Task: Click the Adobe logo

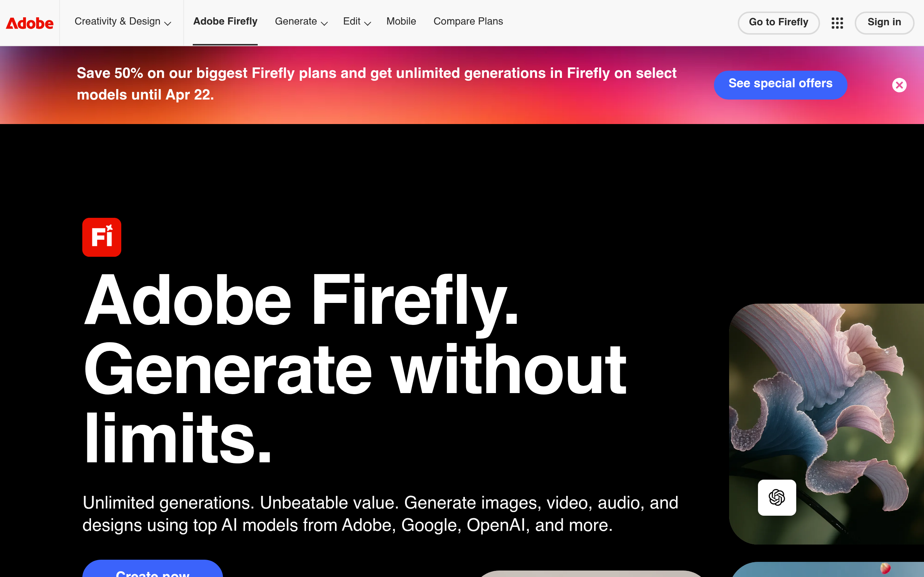Action: point(29,23)
